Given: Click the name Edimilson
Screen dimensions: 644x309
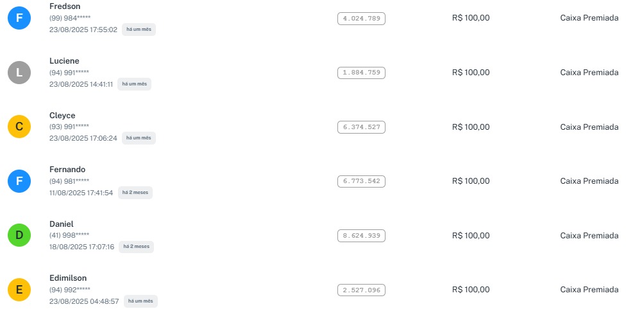Looking at the screenshot, I should pyautogui.click(x=69, y=278).
